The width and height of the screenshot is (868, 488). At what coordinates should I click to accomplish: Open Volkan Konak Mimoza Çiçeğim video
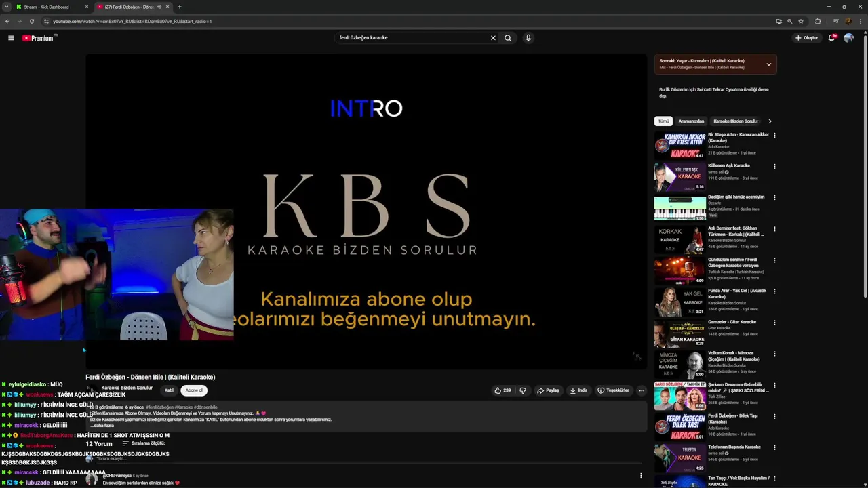click(679, 364)
